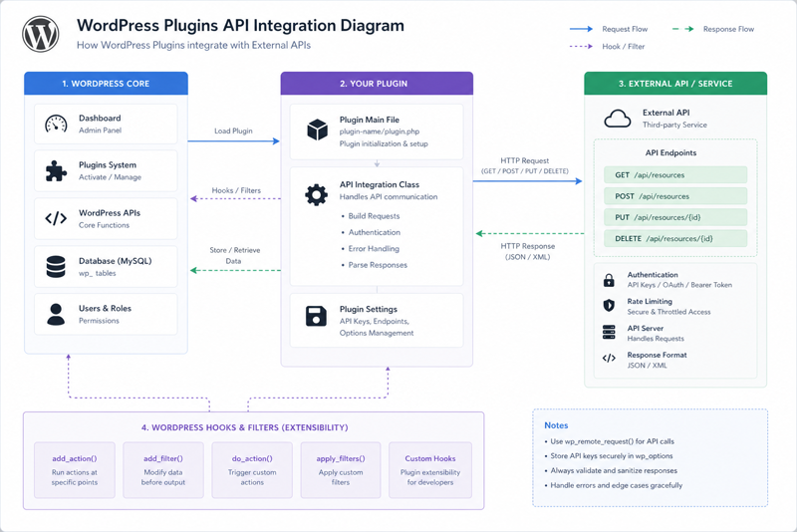Click the Response Format code icon
The image size is (797, 532).
(x=609, y=358)
